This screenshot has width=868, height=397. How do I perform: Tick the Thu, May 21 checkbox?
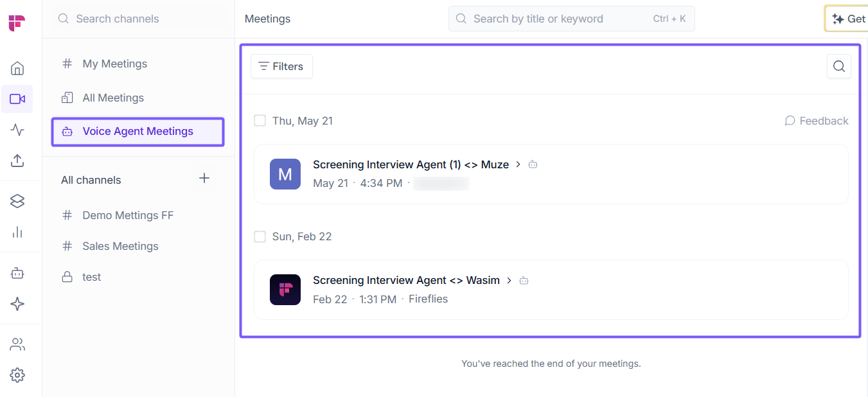[260, 121]
